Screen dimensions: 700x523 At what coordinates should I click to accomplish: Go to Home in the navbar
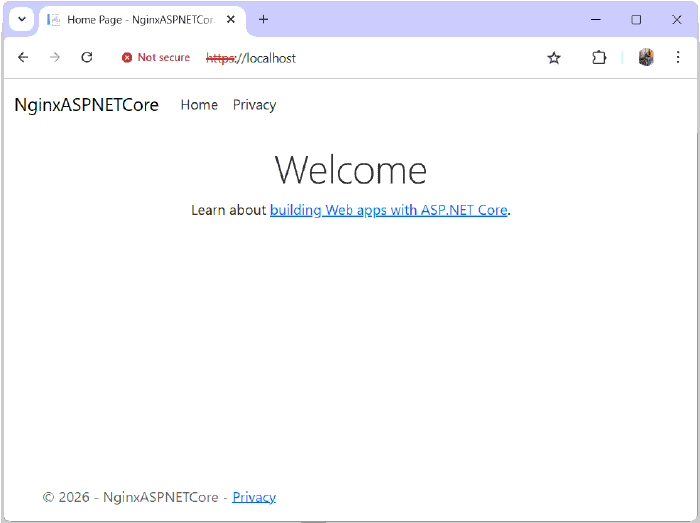coord(199,105)
